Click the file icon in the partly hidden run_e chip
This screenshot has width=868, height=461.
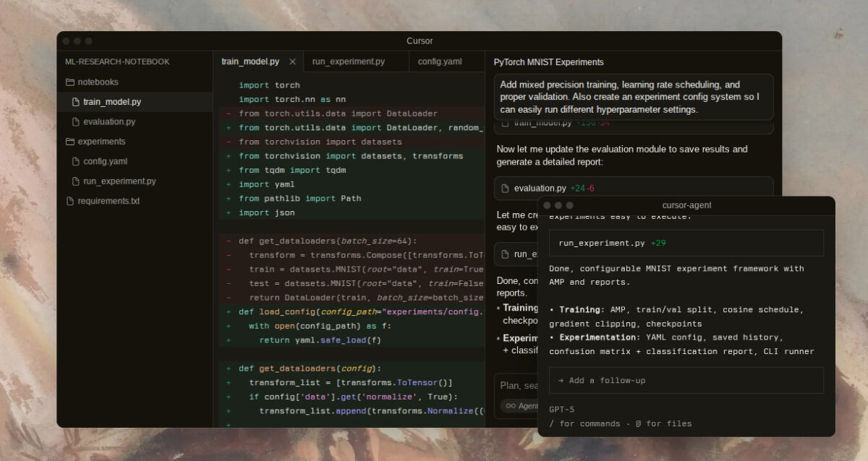(x=506, y=254)
